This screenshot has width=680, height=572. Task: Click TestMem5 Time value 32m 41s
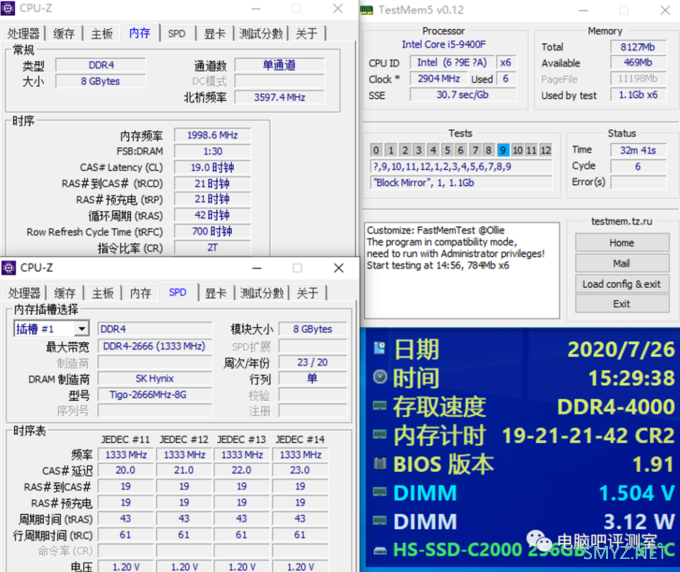[638, 150]
